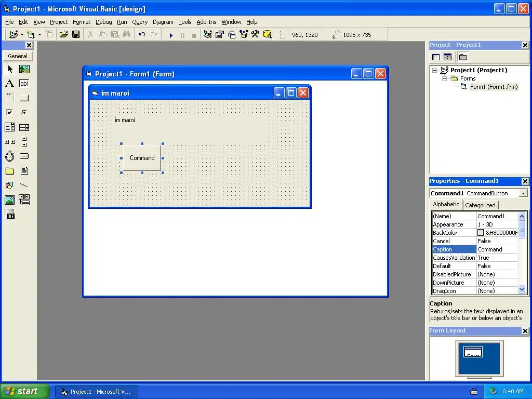The height and width of the screenshot is (399, 532).
Task: Open the Object Browser toolbar icon
Action: click(x=244, y=35)
